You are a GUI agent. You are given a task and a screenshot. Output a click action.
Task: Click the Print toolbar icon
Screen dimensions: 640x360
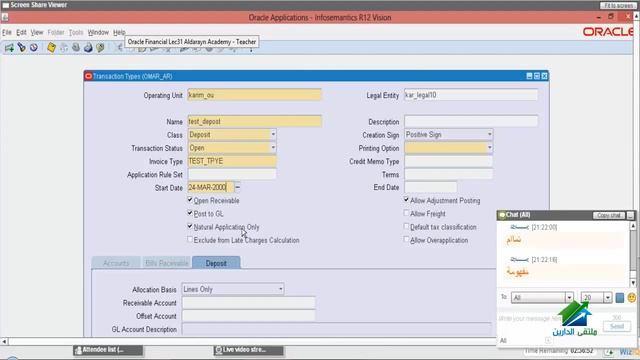[x=88, y=48]
